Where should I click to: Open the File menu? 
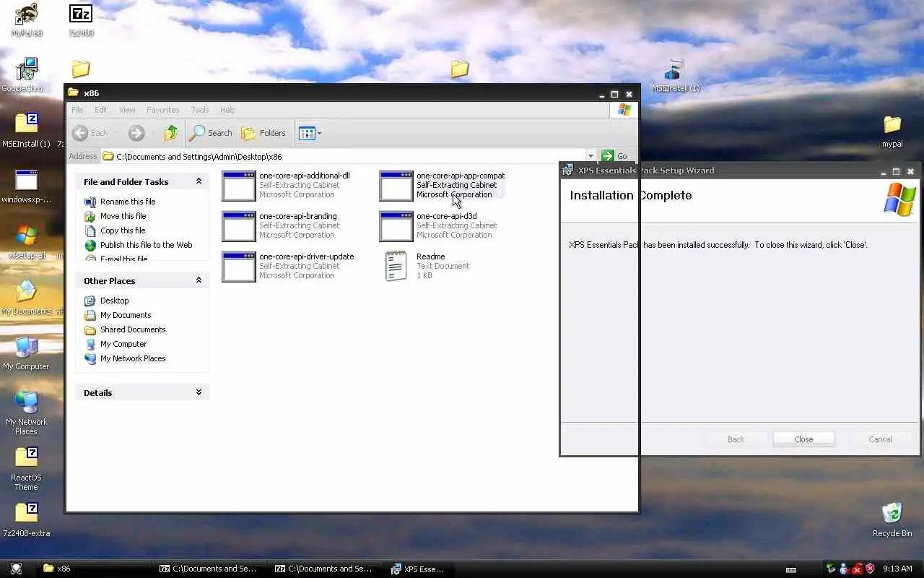(x=77, y=110)
